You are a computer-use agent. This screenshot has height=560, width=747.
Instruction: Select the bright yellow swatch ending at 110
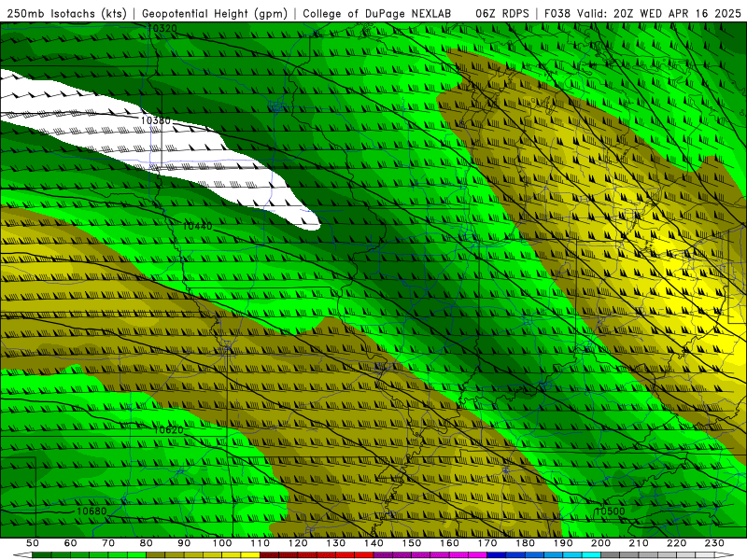250,555
